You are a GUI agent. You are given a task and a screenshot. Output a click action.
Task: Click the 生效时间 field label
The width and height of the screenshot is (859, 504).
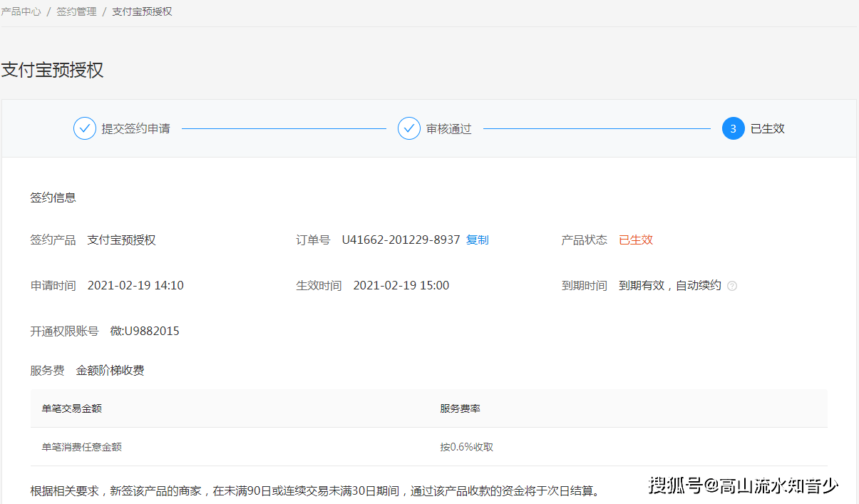pos(319,286)
